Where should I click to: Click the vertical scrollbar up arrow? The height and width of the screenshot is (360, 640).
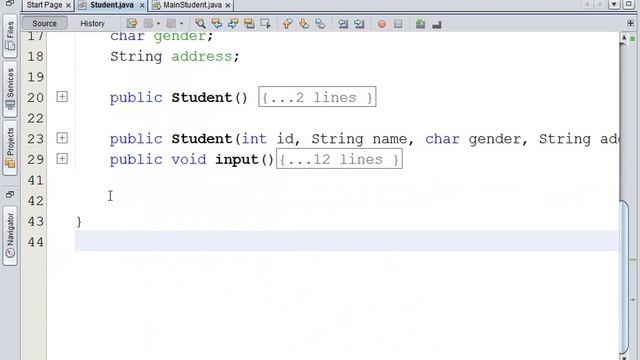coord(624,38)
